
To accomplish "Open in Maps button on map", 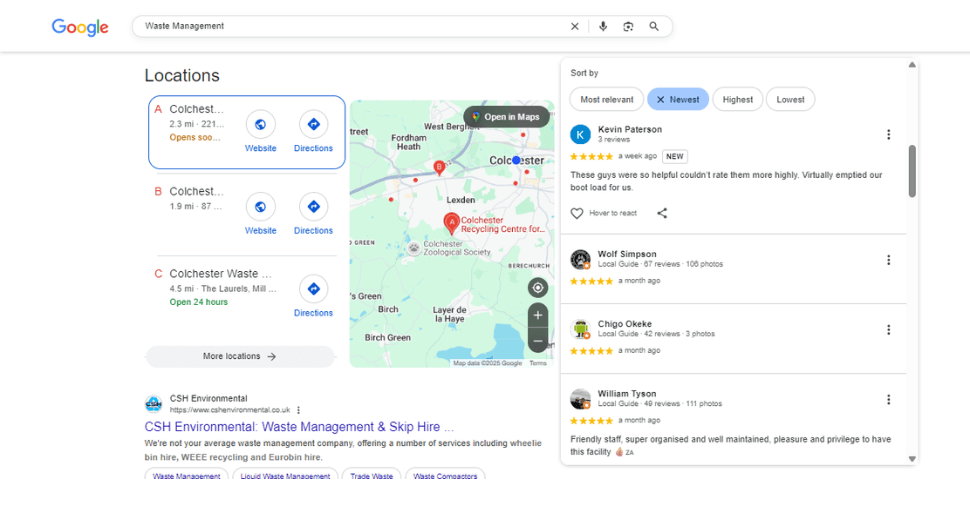I will point(506,117).
